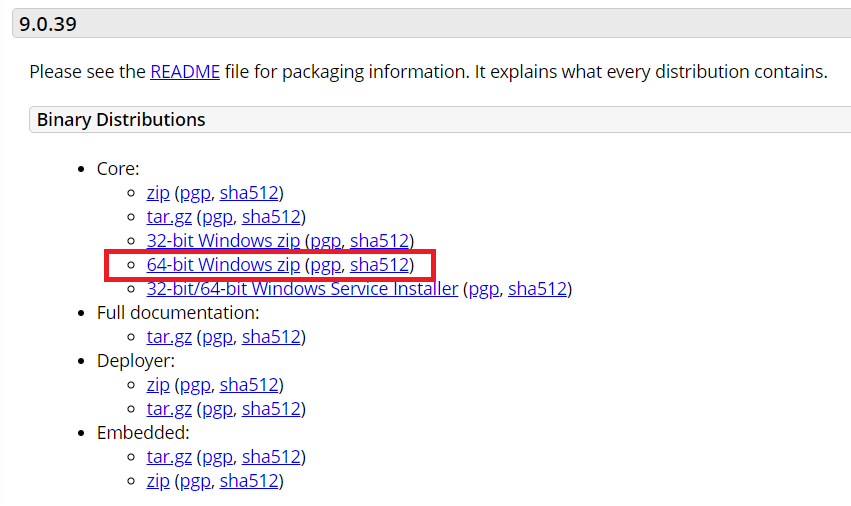This screenshot has height=506, width=851.
Task: Download the Embedded tar.gz
Action: pyautogui.click(x=169, y=457)
